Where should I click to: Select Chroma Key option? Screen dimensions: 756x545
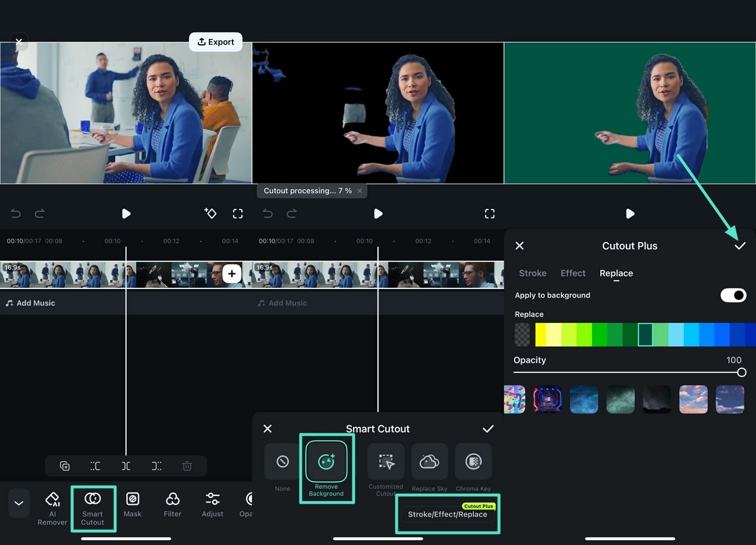[473, 468]
